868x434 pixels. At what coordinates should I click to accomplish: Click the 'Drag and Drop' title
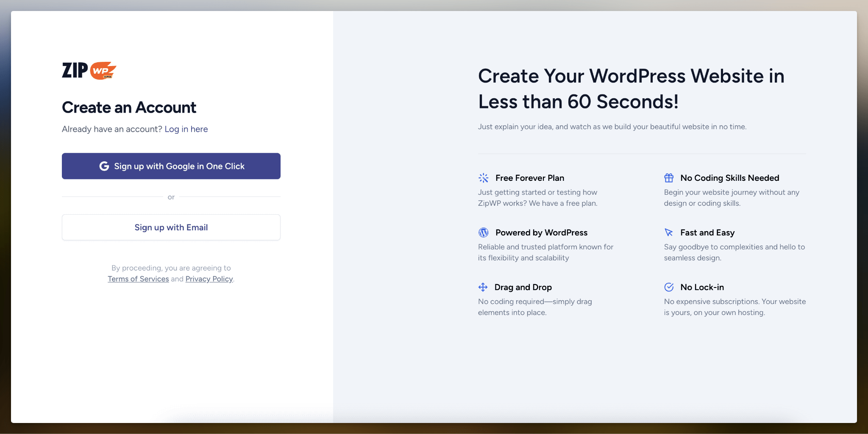523,287
